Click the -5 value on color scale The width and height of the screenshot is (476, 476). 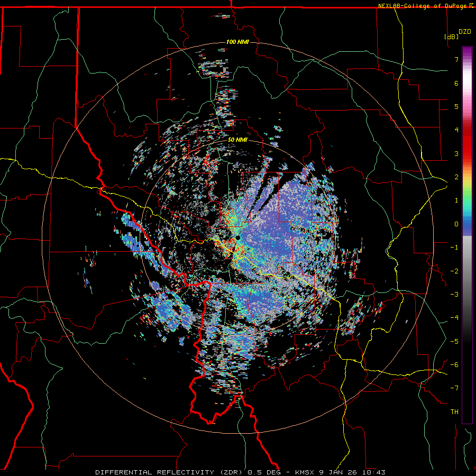pos(454,342)
